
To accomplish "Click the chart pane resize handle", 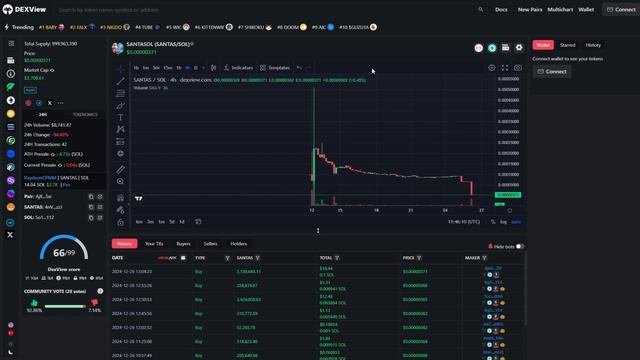I will (x=318, y=231).
